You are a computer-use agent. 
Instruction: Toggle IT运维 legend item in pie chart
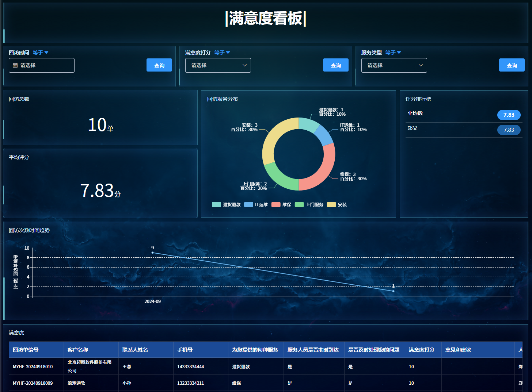[256, 205]
